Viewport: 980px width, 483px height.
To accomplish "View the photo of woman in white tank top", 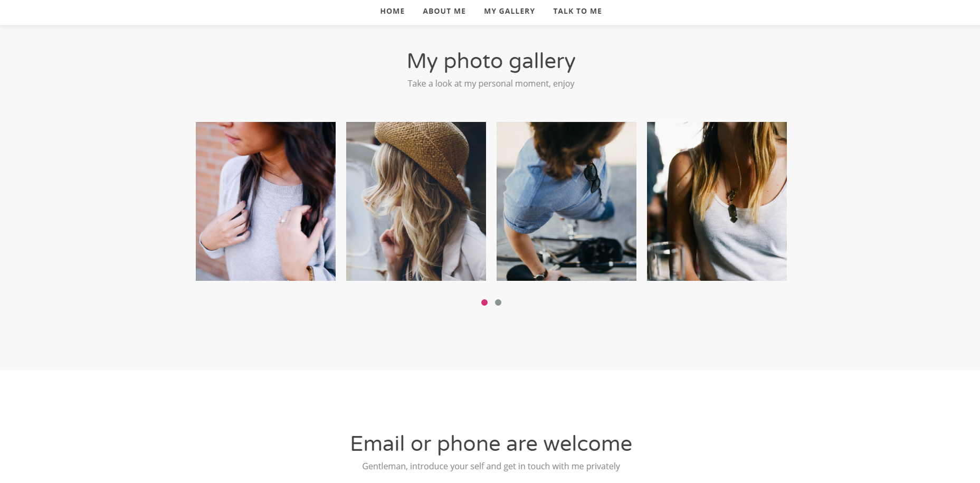I will (717, 201).
